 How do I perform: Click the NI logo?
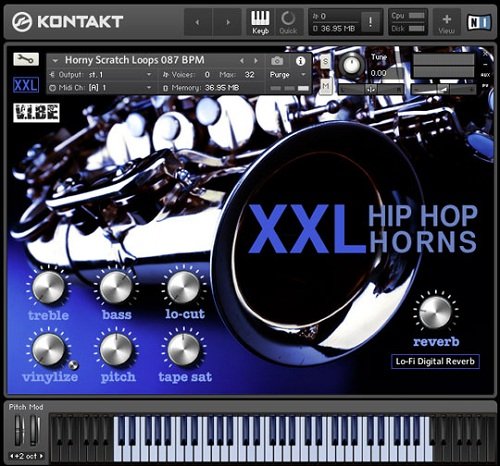479,22
